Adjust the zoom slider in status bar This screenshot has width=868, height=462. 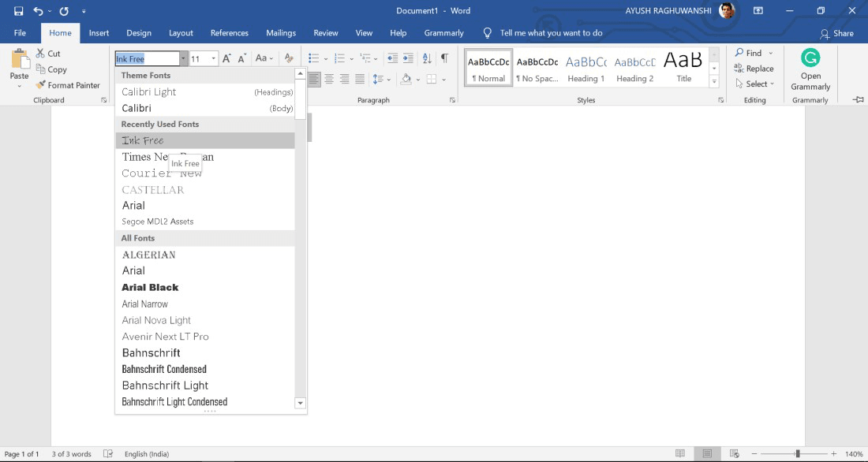click(797, 454)
